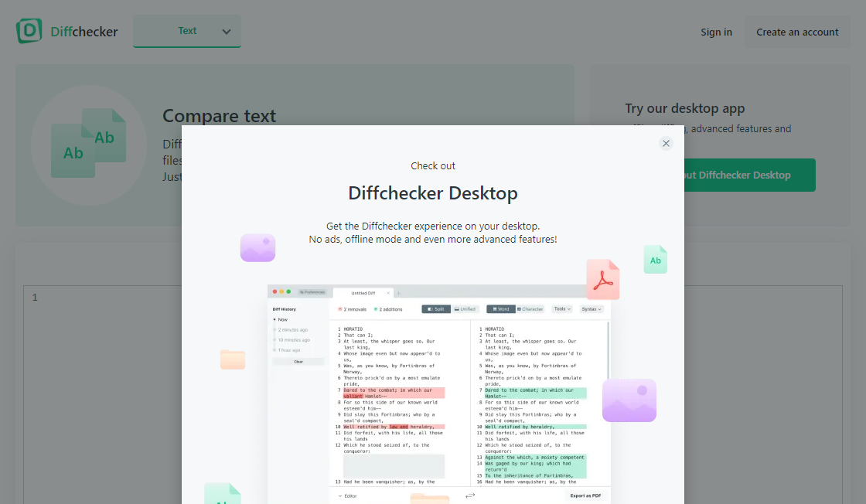This screenshot has height=504, width=866.
Task: Click the Create an account button
Action: pos(797,32)
